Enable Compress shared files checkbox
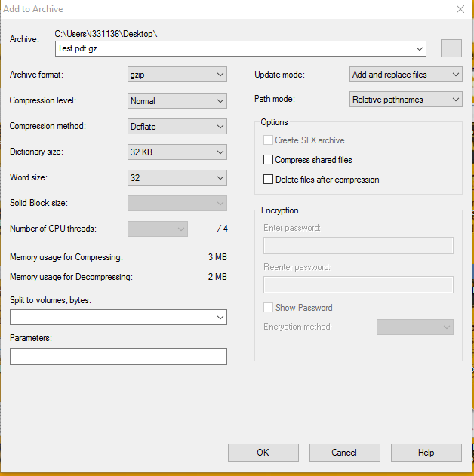Viewport: 474px width, 476px height. click(x=268, y=160)
